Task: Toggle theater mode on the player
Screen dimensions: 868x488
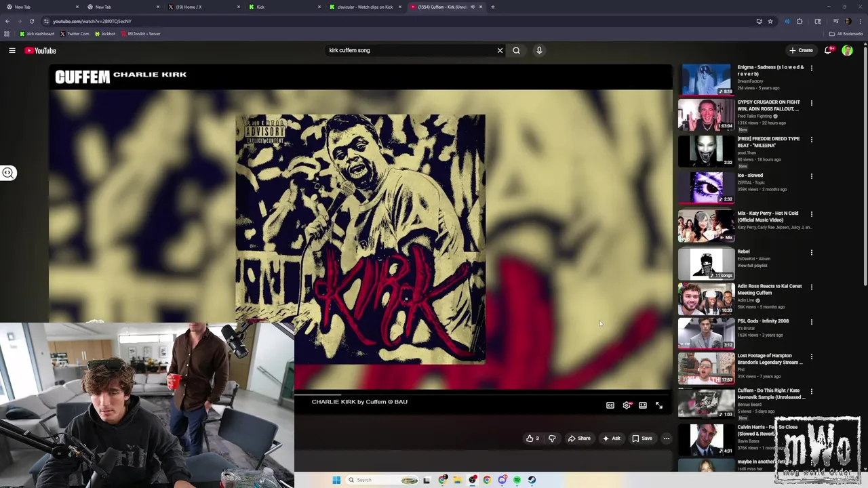Action: tap(643, 405)
